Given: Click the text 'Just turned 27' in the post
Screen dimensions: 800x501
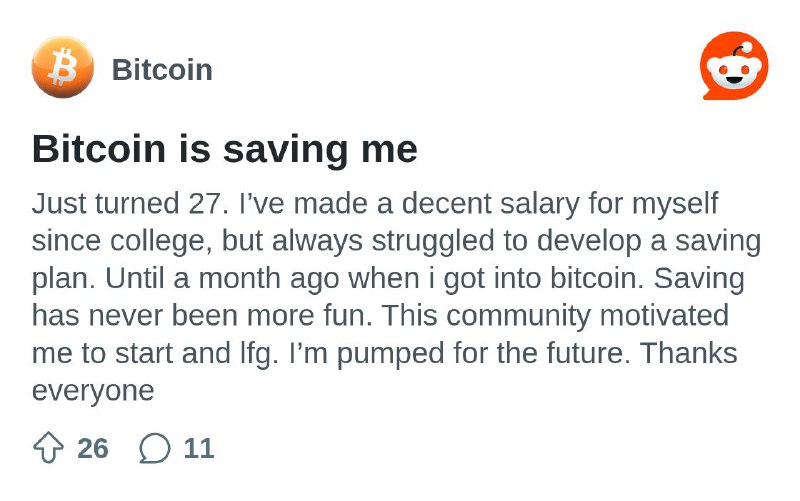Looking at the screenshot, I should tap(130, 203).
